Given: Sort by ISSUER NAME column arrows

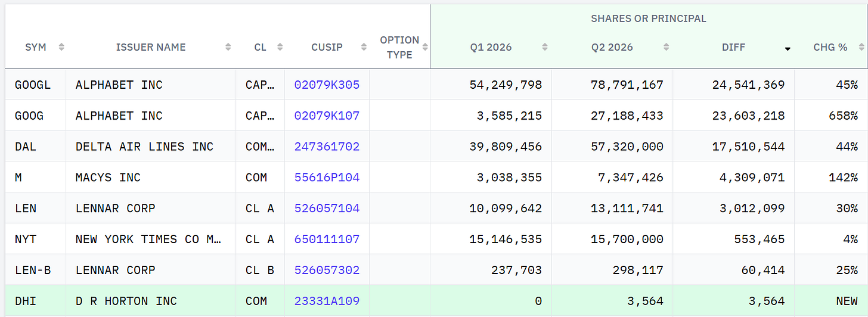Looking at the screenshot, I should click(x=228, y=47).
